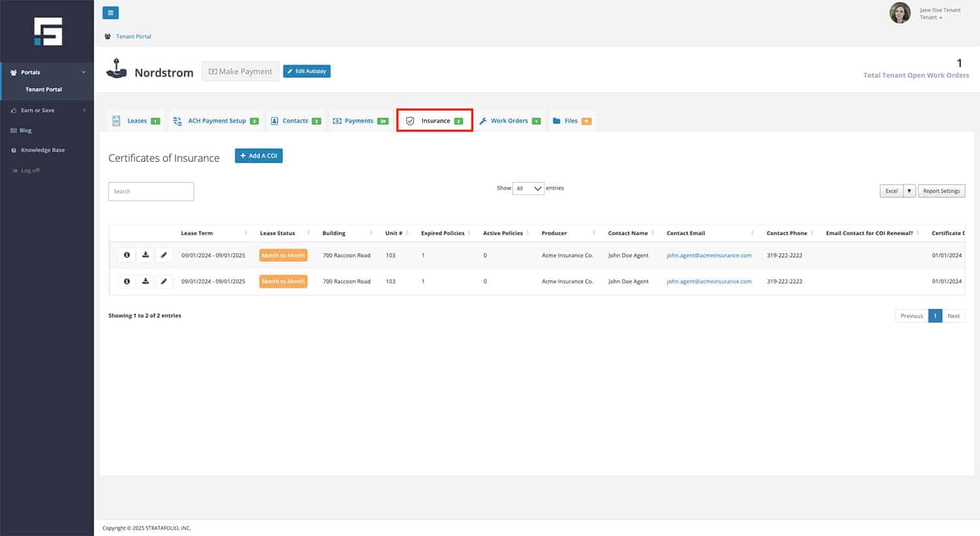Sort table by Lease Term column header
Viewport: 980px width, 536px height.
click(x=197, y=233)
